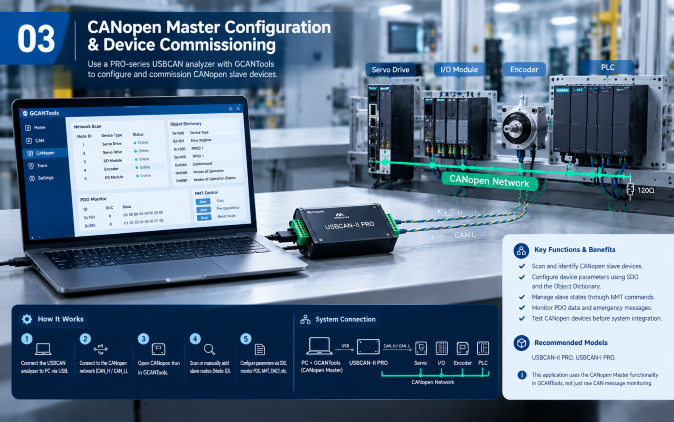
Task: Click the PC + GCANTools laptop diagram icon
Action: pyautogui.click(x=320, y=346)
